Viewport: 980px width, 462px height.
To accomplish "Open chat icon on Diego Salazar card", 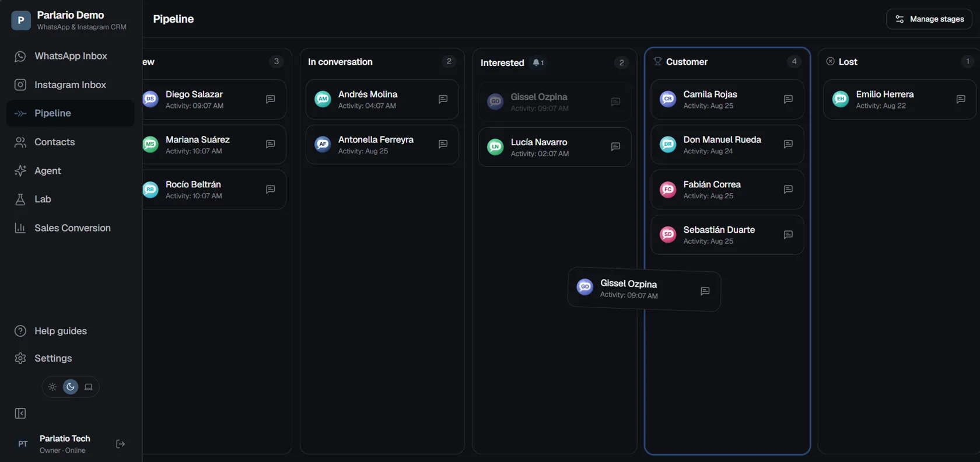I will 270,99.
